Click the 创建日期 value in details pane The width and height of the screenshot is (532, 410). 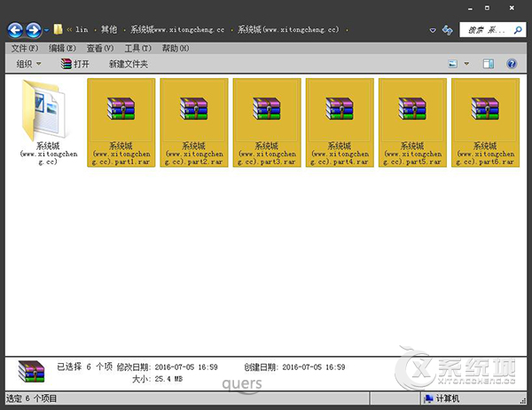(314, 367)
